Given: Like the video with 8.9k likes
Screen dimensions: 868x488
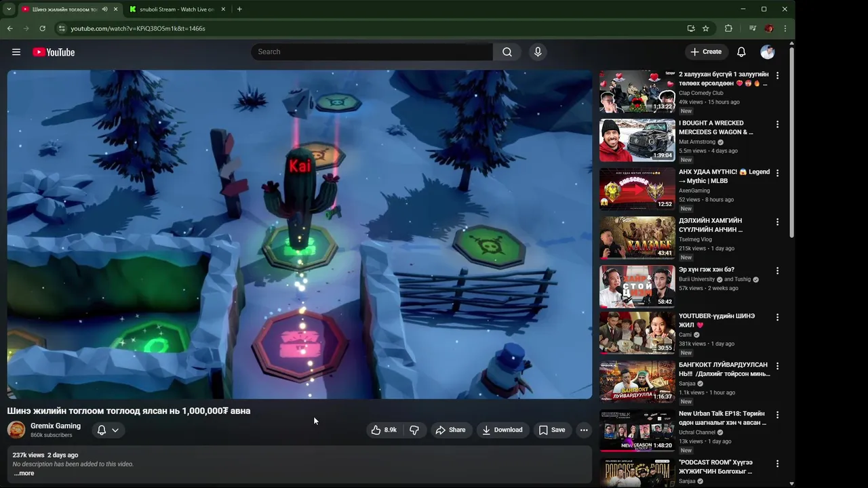Looking at the screenshot, I should pyautogui.click(x=384, y=430).
